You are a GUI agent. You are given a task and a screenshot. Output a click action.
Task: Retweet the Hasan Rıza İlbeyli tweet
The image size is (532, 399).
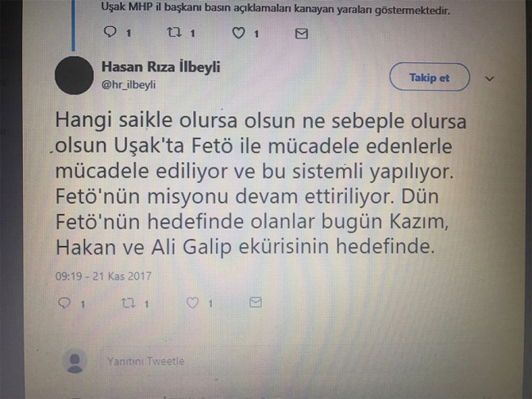[x=128, y=303]
